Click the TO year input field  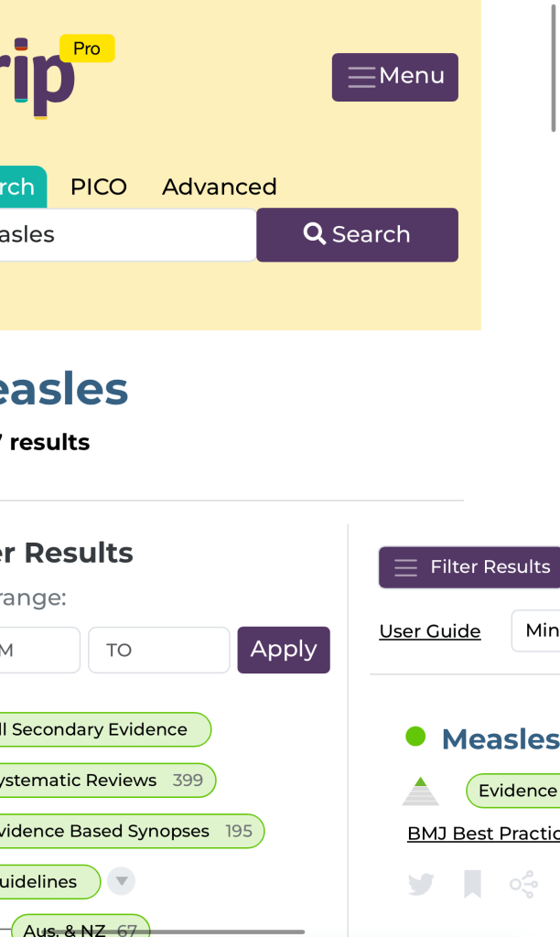[158, 650]
